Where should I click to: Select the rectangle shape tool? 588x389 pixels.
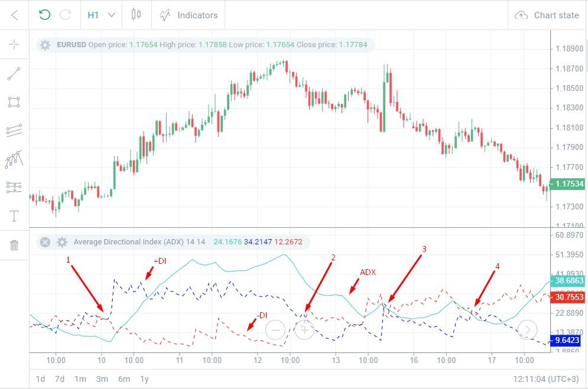click(14, 102)
